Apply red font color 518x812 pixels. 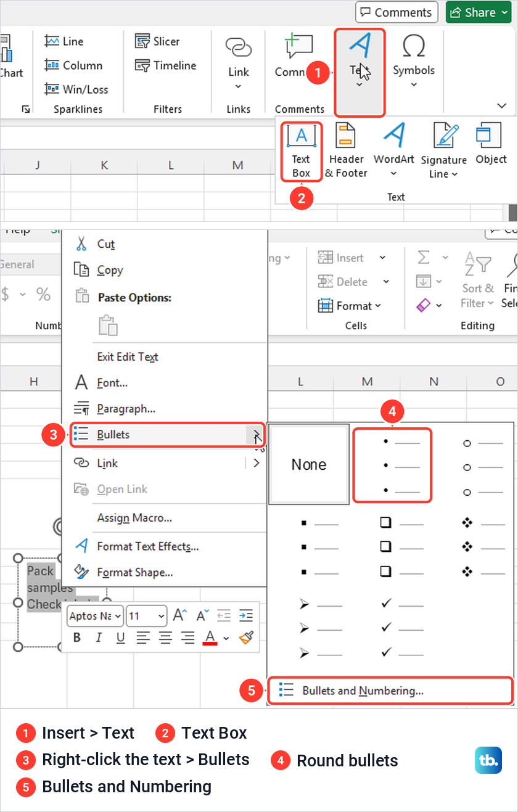click(x=210, y=638)
